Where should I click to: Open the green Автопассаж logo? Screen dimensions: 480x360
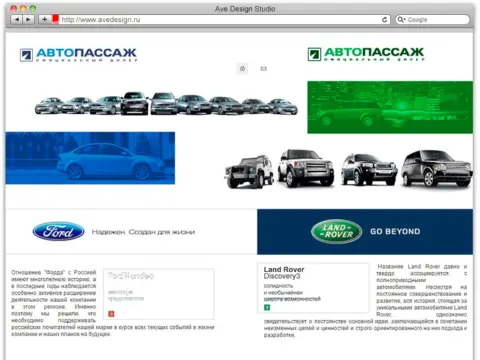tap(366, 54)
